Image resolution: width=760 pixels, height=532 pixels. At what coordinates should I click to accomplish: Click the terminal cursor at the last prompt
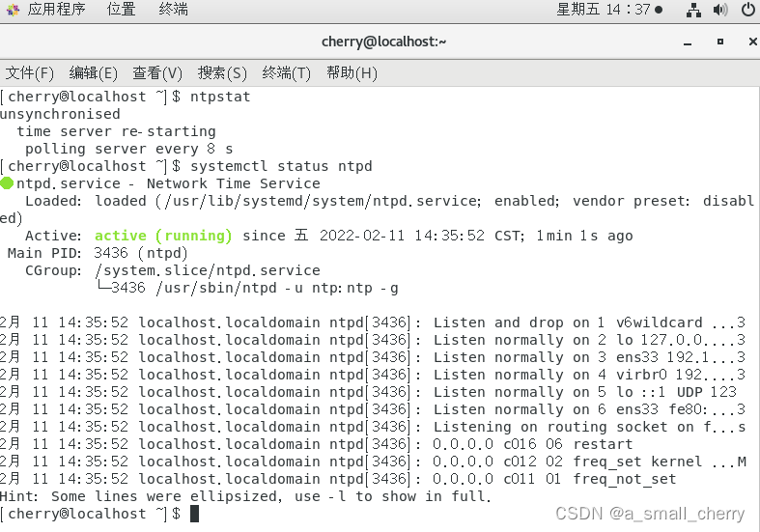pos(194,514)
